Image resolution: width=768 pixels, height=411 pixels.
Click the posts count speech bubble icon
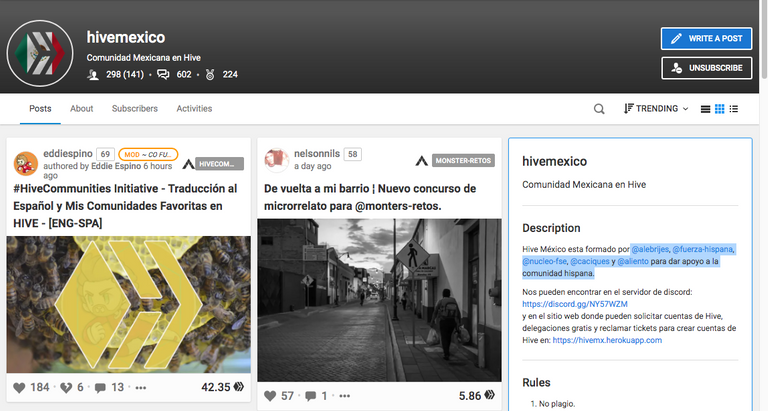(163, 74)
